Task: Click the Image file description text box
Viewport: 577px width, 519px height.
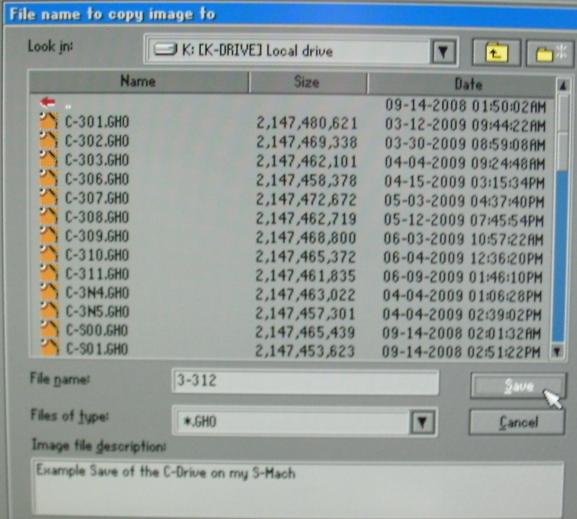Action: [298, 487]
